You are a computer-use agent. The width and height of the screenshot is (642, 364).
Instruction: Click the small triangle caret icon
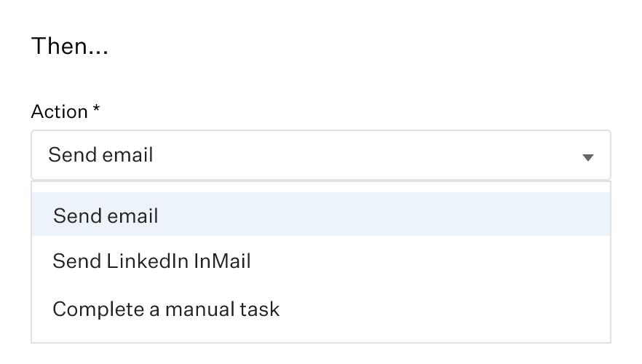point(588,157)
